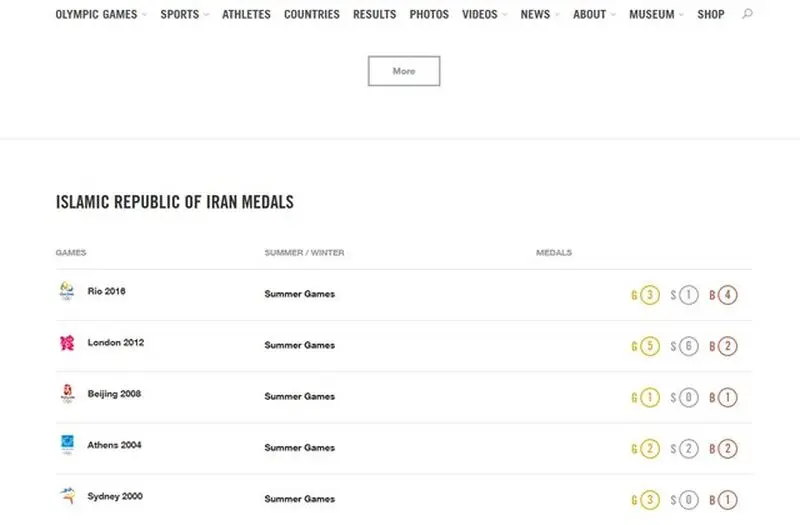Expand the Olympic Games dropdown arrow
Image resolution: width=800 pixels, height=525 pixels.
click(144, 15)
